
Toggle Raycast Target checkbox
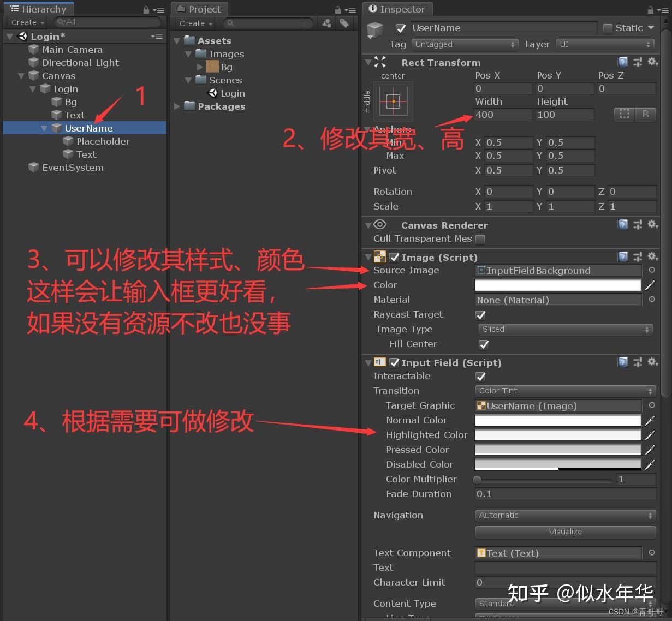[x=480, y=315]
